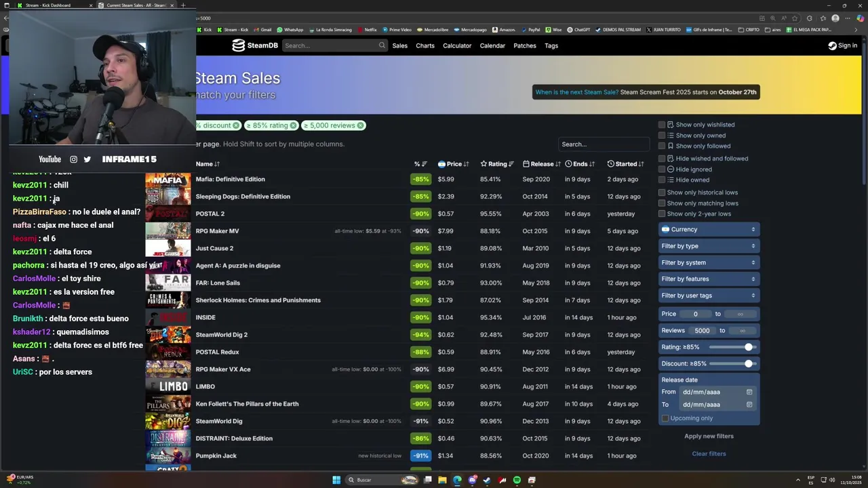Sort table by Name column
Image resolution: width=868 pixels, height=488 pixels.
pyautogui.click(x=208, y=164)
